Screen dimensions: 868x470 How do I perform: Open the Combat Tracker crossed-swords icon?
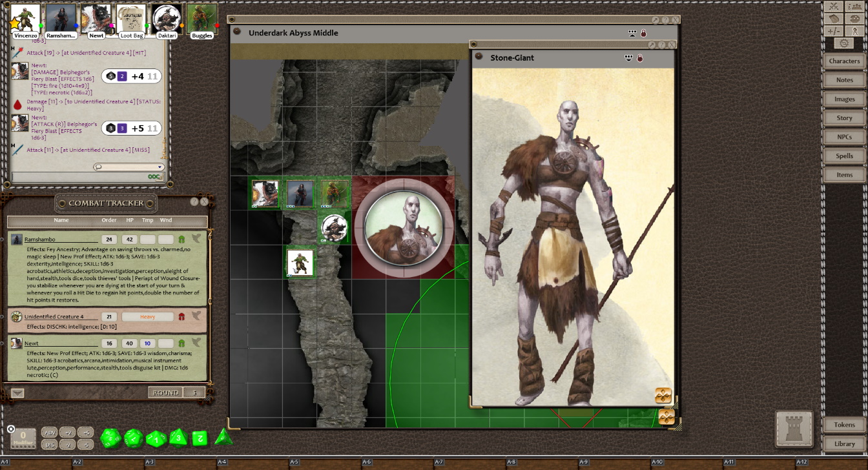tap(834, 6)
